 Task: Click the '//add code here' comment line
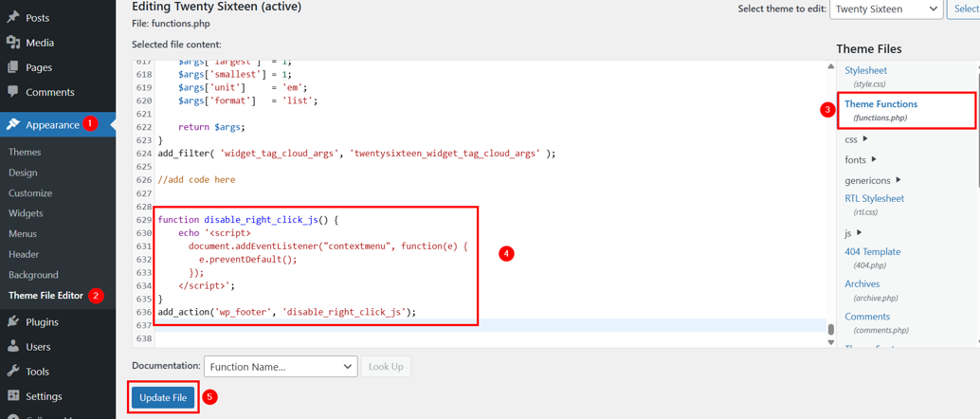point(196,179)
